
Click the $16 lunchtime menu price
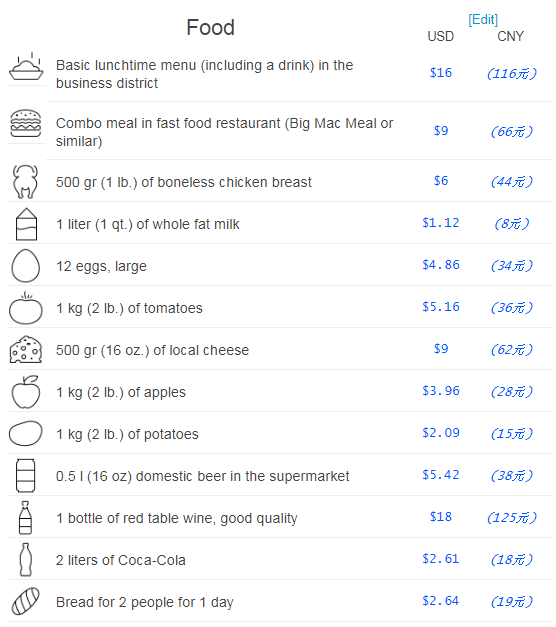[441, 73]
